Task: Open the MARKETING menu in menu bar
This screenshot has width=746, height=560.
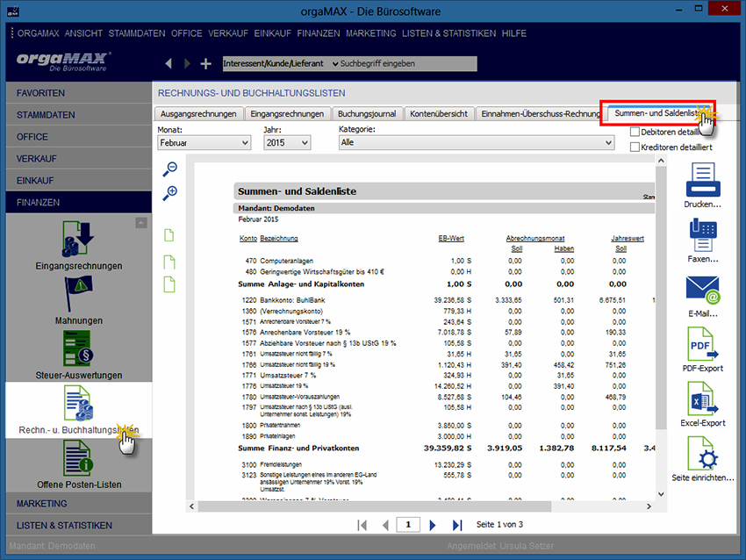Action: pyautogui.click(x=370, y=33)
